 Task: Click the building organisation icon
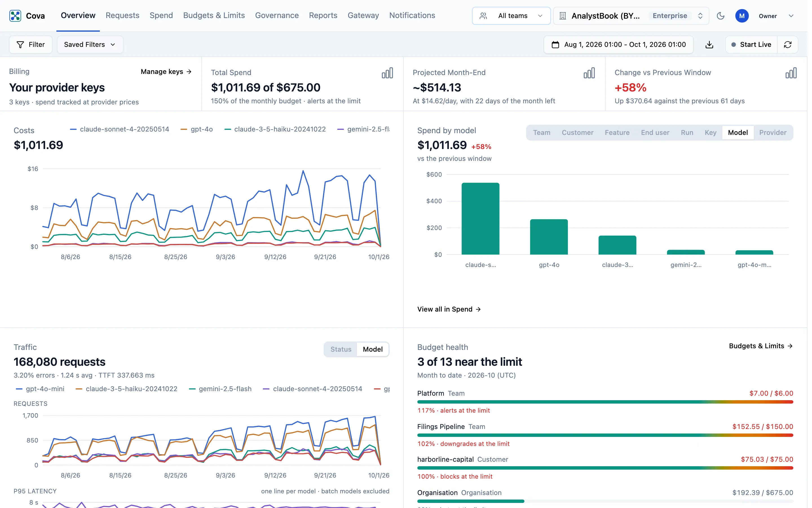click(563, 16)
